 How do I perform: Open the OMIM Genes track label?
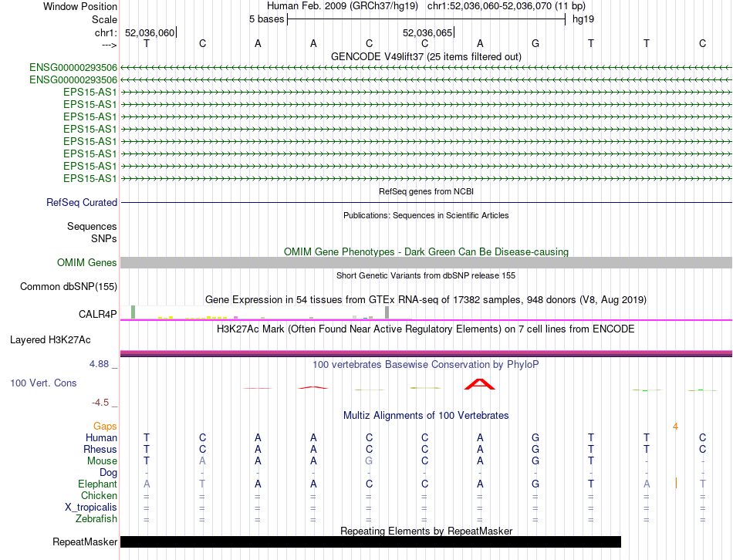click(x=86, y=263)
